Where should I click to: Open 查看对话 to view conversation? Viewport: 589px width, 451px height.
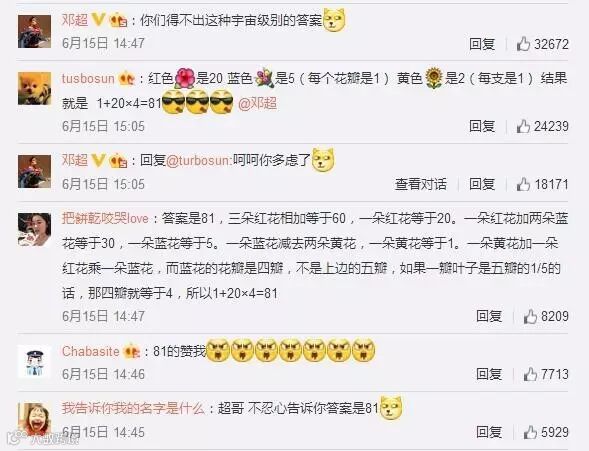421,184
